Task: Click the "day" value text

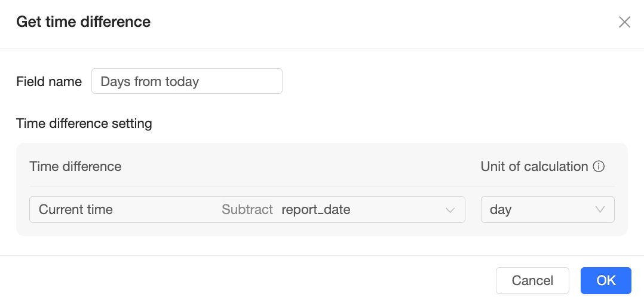Action: point(501,210)
